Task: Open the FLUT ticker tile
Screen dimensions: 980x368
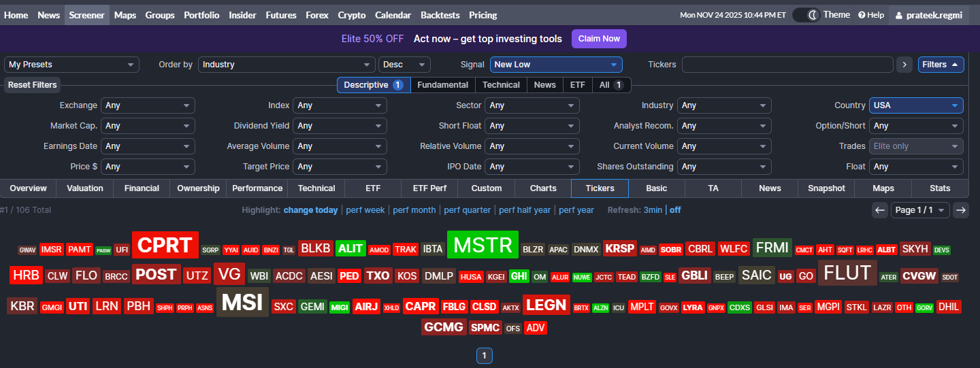Action: point(847,273)
